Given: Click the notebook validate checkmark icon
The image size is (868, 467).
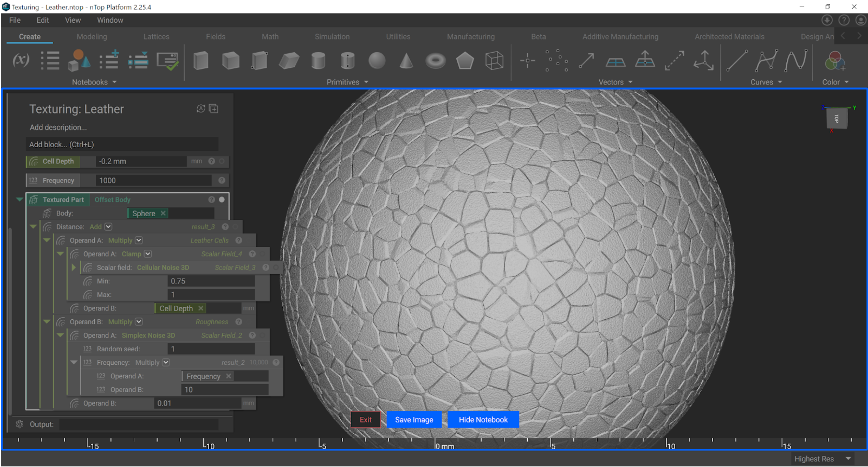Looking at the screenshot, I should point(167,61).
